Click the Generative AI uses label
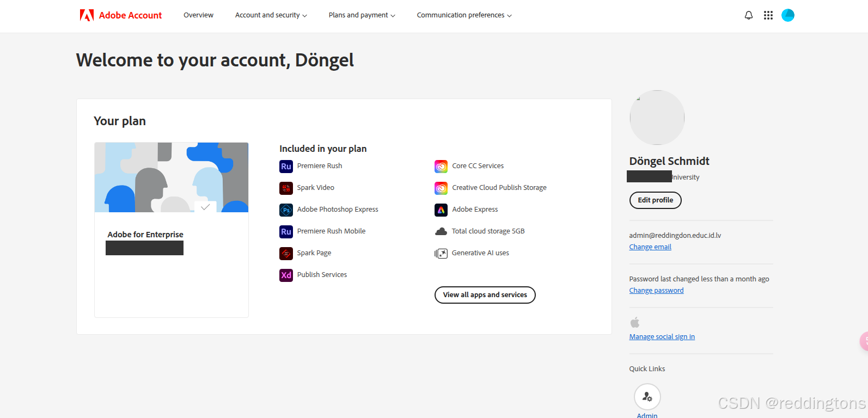Viewport: 868px width, 418px height. point(480,253)
